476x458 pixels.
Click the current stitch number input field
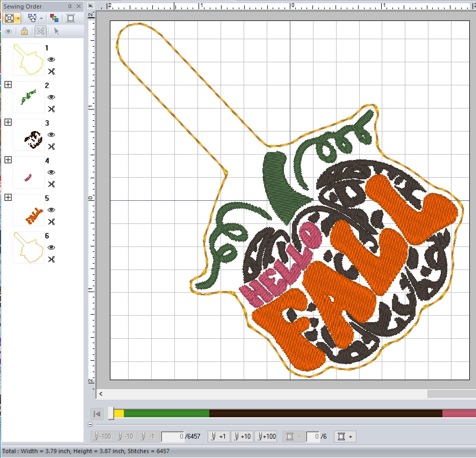[x=172, y=437]
